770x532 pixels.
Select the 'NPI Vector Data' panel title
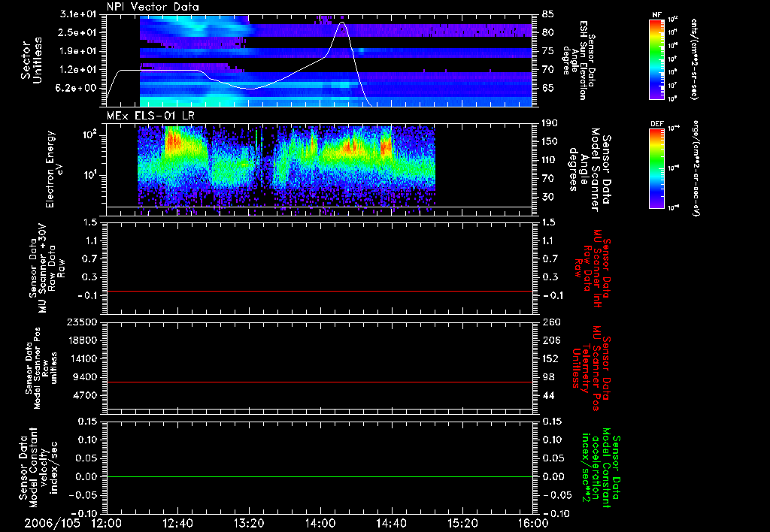[153, 7]
